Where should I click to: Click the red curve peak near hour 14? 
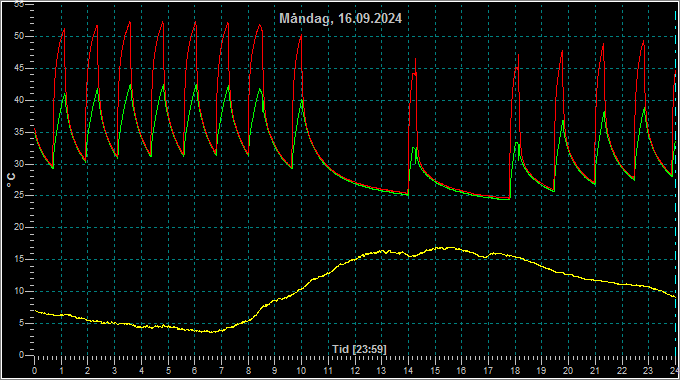point(415,59)
